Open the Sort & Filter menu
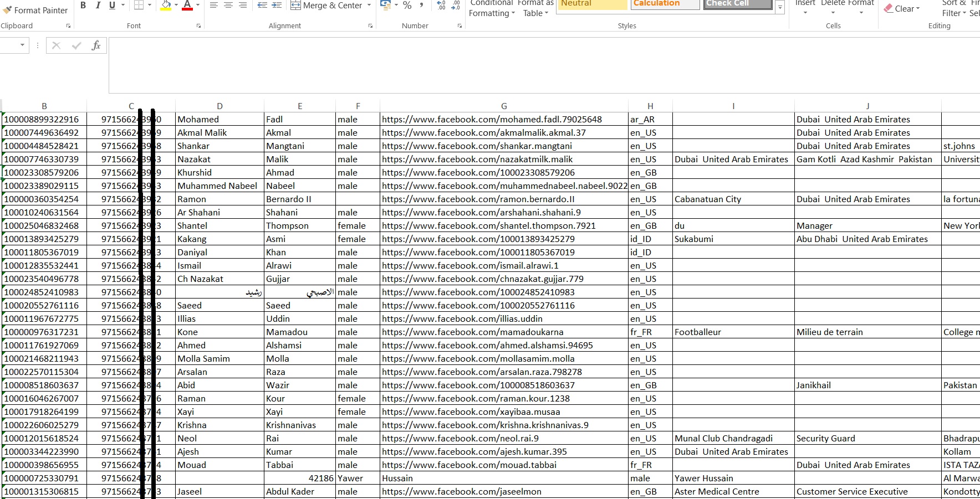The height and width of the screenshot is (499, 980). tap(953, 8)
